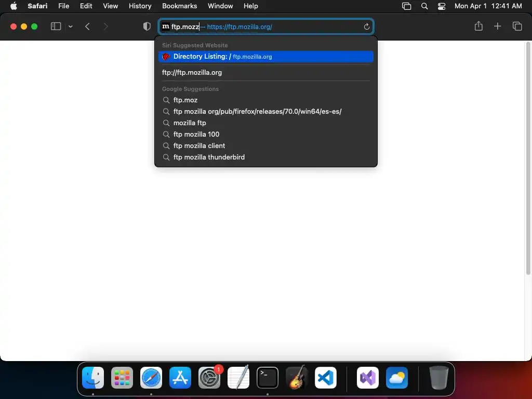Click the Safari compass icon in Dock
This screenshot has height=399, width=532.
151,378
